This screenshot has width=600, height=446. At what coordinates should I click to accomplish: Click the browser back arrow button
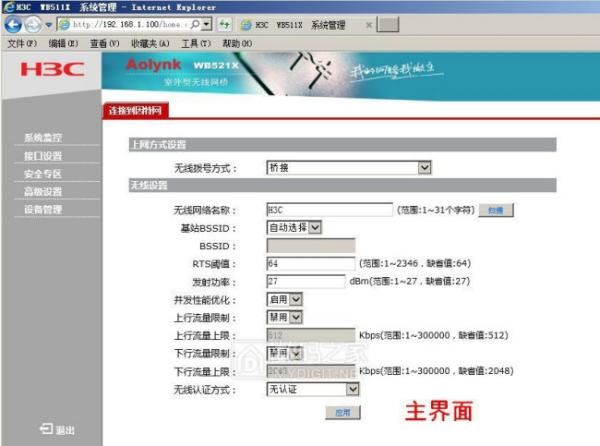(x=12, y=24)
